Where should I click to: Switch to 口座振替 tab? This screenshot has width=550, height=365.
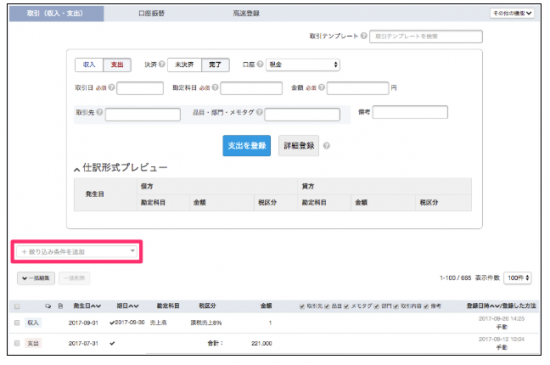pyautogui.click(x=151, y=13)
